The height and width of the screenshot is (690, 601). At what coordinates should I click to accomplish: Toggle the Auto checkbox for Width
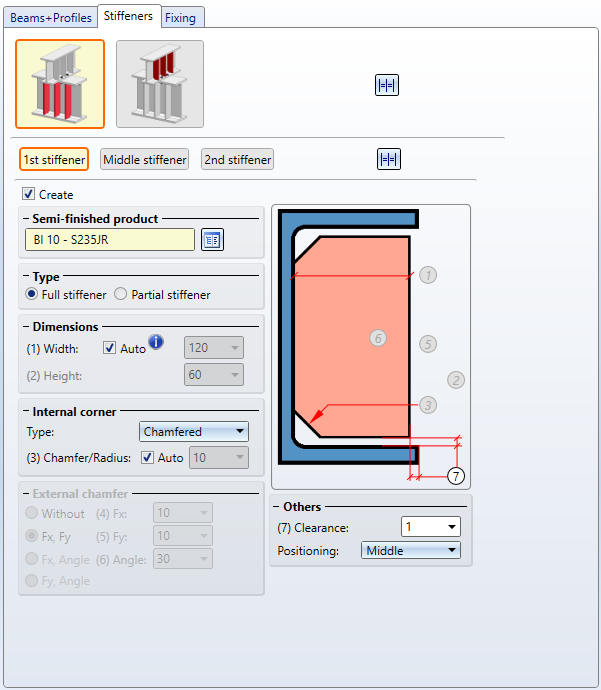pyautogui.click(x=109, y=348)
